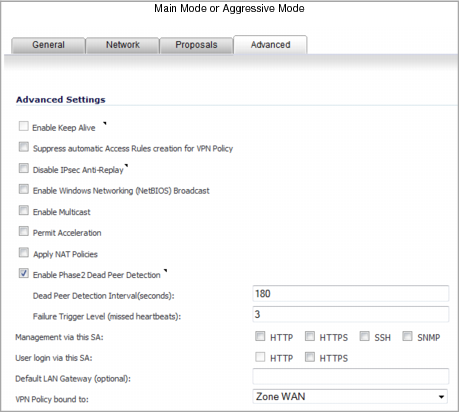The width and height of the screenshot is (460, 412).
Task: Check HTTPS for User login via this SA
Action: pyautogui.click(x=310, y=357)
